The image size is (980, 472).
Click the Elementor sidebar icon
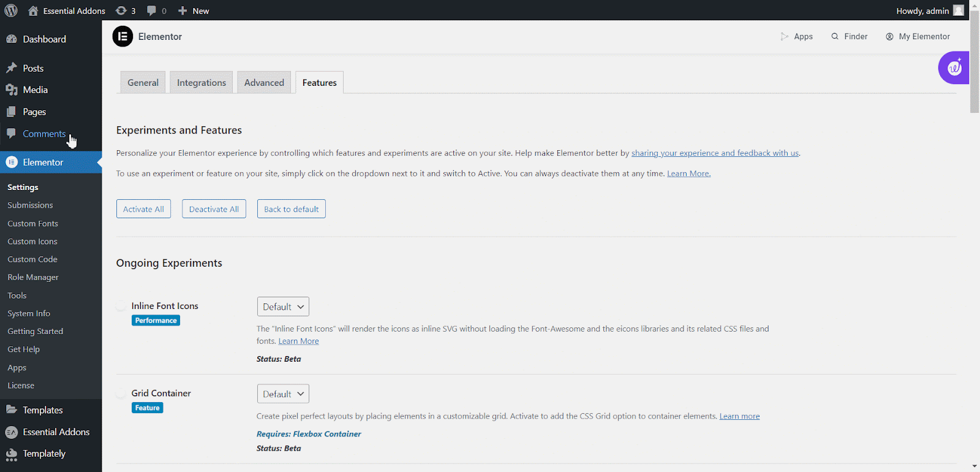pos(12,162)
